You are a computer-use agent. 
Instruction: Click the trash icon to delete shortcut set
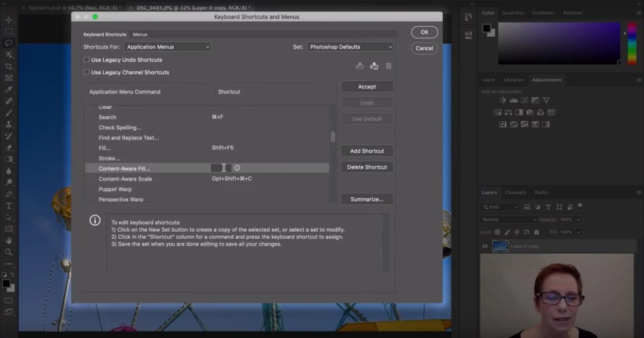click(389, 65)
